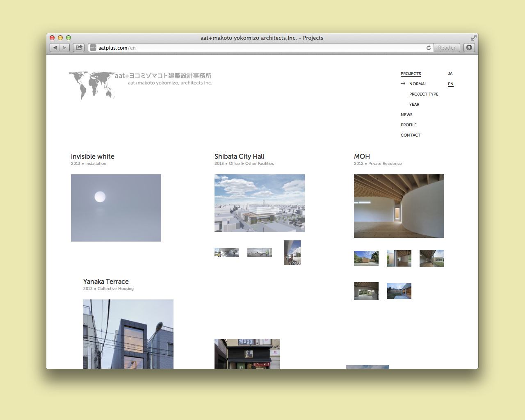Reload the page with refresh icon
The height and width of the screenshot is (420, 525).
click(429, 48)
